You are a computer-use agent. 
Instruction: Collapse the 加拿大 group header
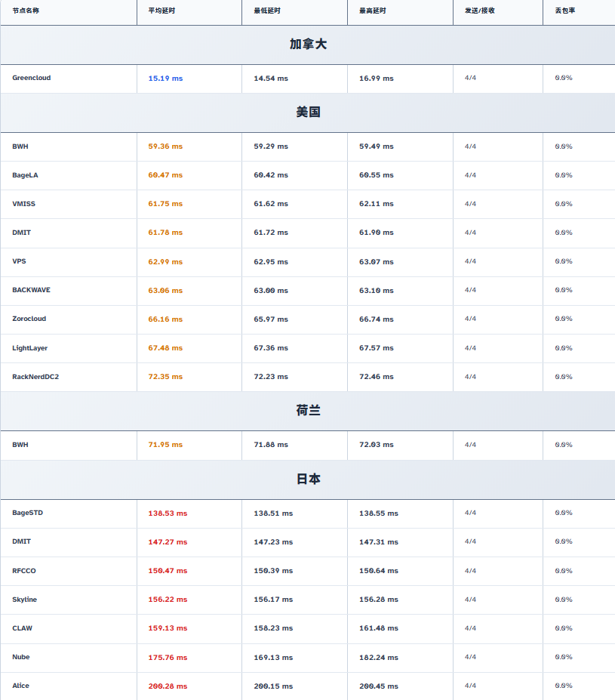[308, 45]
